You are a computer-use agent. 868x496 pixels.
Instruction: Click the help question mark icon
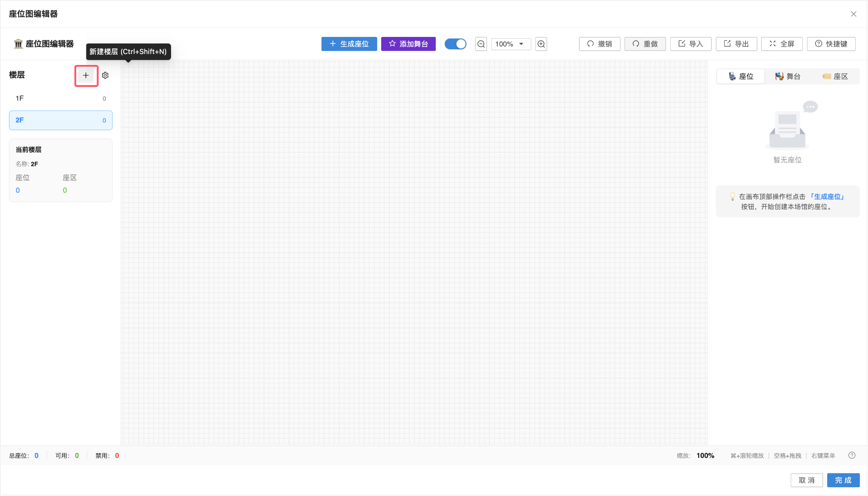pyautogui.click(x=852, y=455)
